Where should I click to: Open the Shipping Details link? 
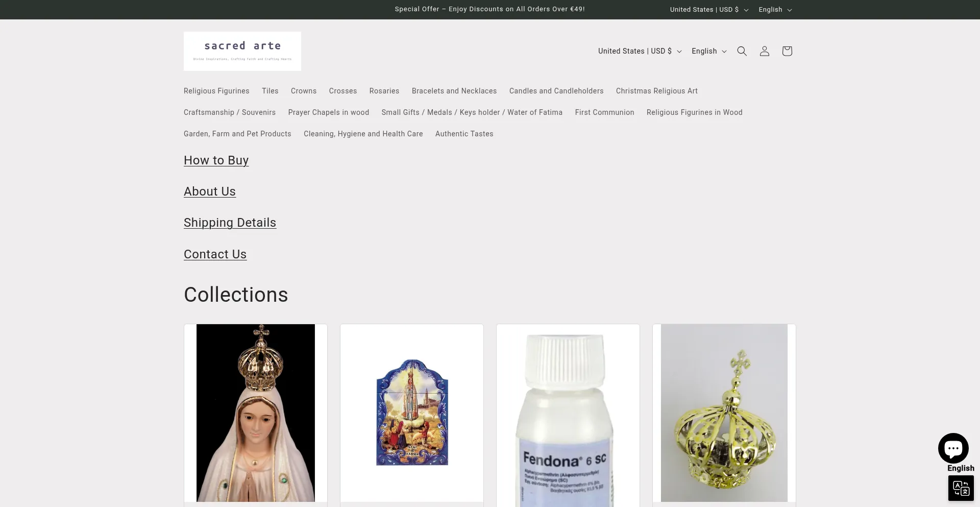230,223
